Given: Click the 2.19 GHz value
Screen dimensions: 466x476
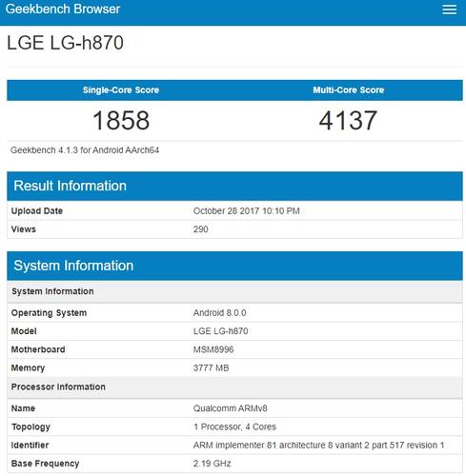Looking at the screenshot, I should (x=213, y=464).
